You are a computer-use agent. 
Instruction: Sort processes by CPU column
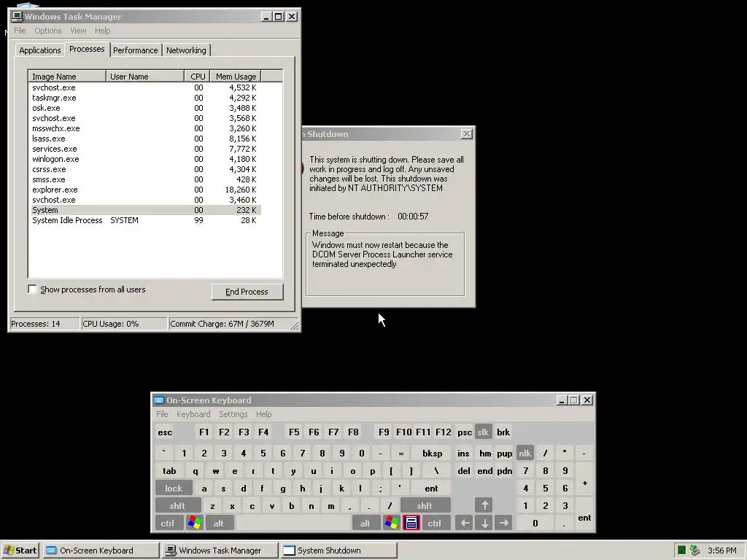198,76
